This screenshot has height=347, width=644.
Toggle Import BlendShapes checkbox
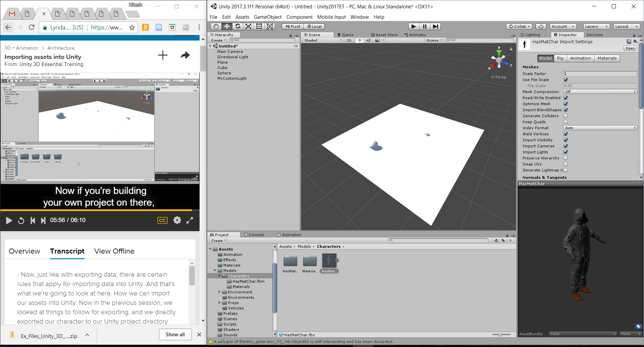point(566,110)
